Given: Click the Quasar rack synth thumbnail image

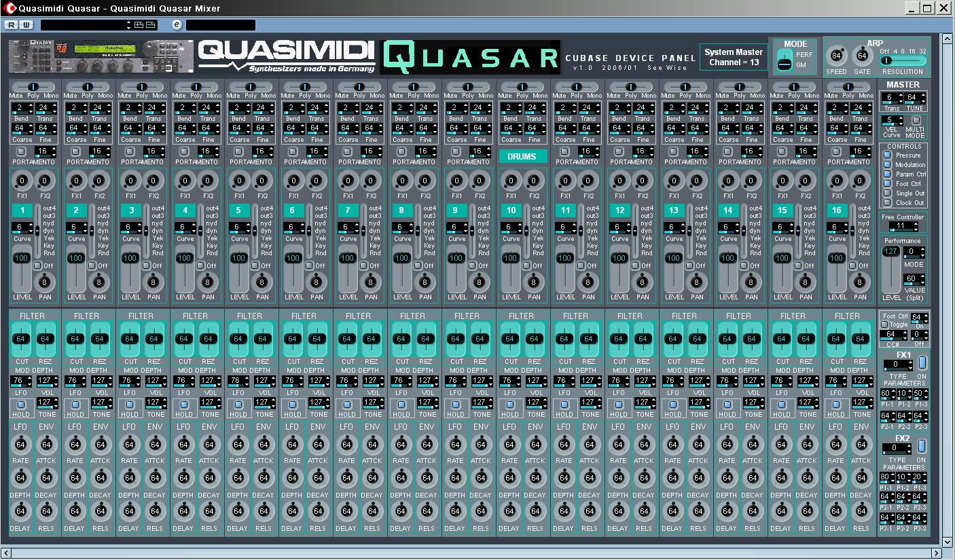Looking at the screenshot, I should 101,56.
